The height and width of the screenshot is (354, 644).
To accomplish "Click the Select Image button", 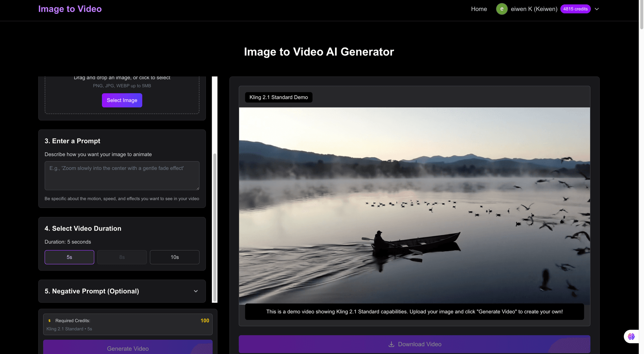I will tap(122, 100).
